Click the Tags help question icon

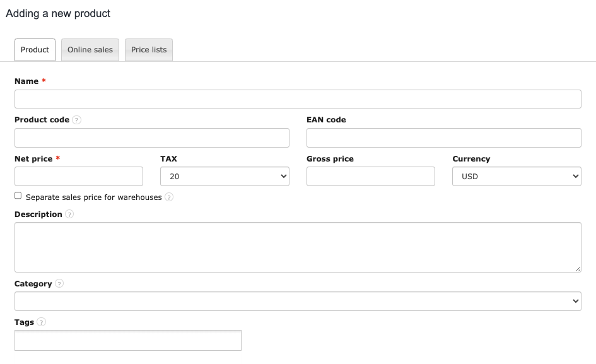click(42, 322)
